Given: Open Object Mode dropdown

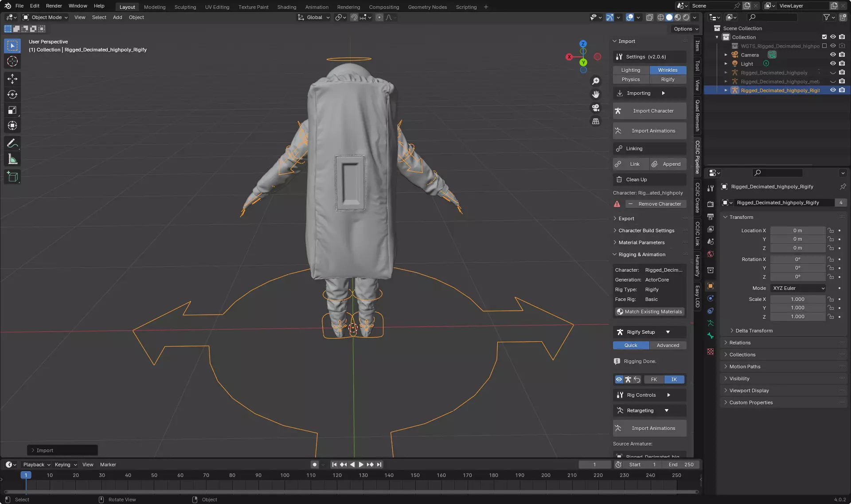Looking at the screenshot, I should point(45,17).
